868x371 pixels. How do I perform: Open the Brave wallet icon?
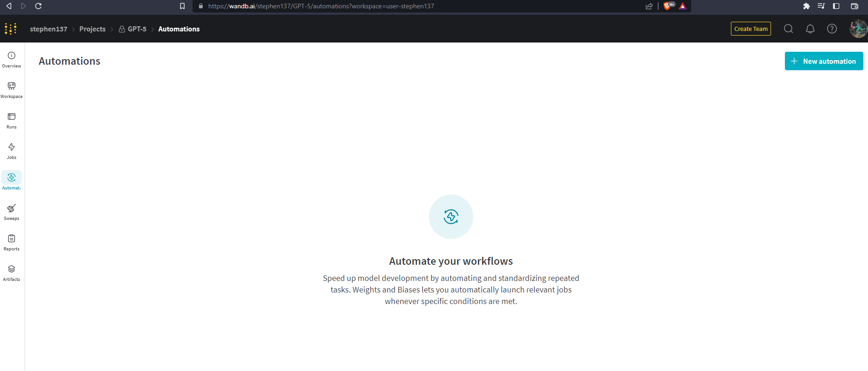coord(855,6)
